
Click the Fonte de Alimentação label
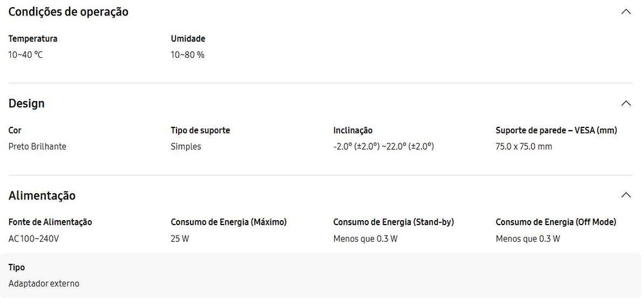coord(50,222)
